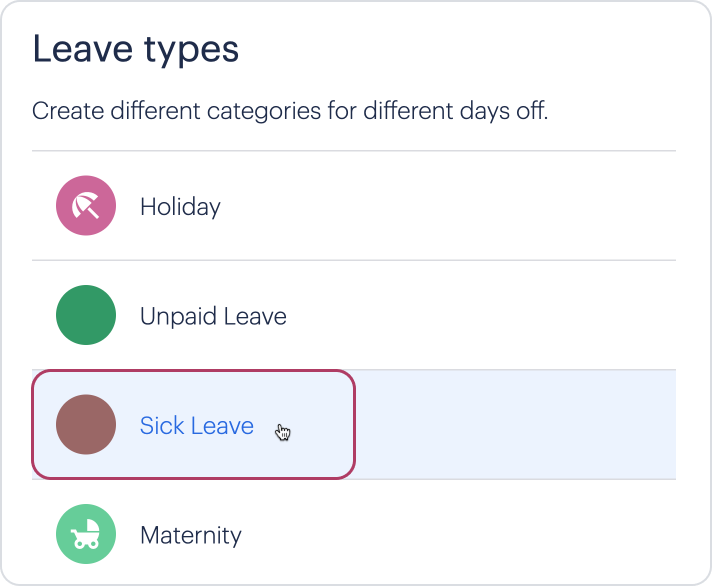Select the dark green Unpaid Leave circle

[86, 315]
